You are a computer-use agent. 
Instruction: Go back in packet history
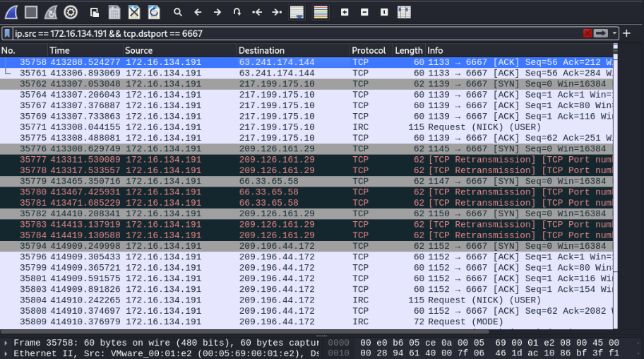pyautogui.click(x=198, y=12)
